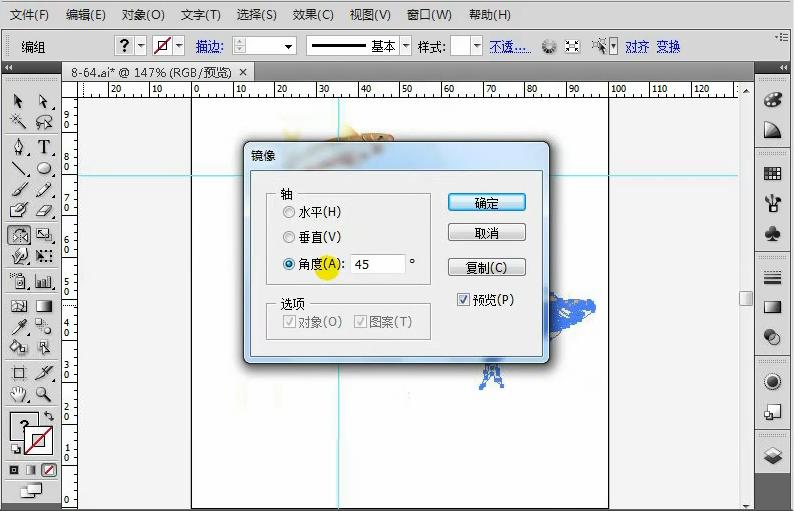
Task: Open the 窗口(W) menu
Action: point(429,15)
